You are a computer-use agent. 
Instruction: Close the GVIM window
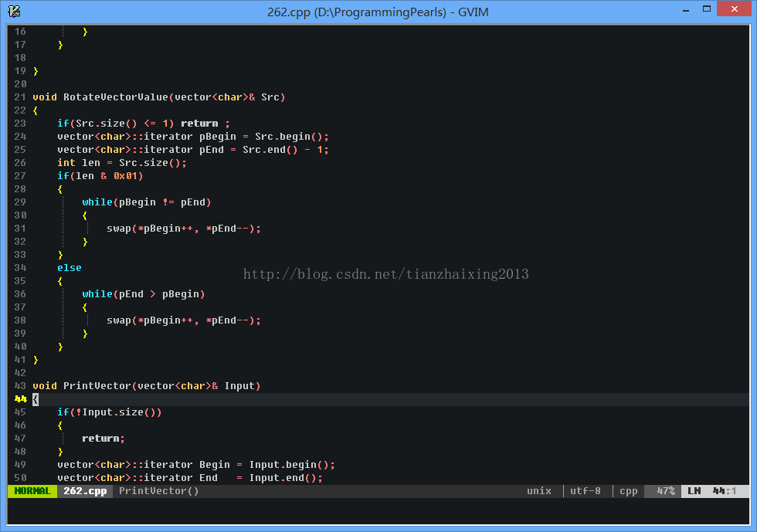[x=734, y=9]
